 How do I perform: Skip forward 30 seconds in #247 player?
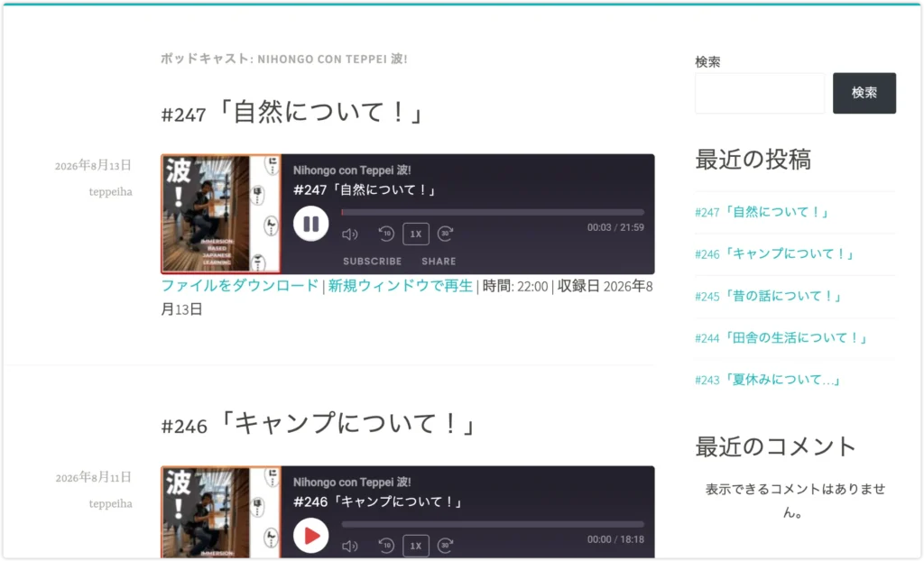click(x=446, y=234)
